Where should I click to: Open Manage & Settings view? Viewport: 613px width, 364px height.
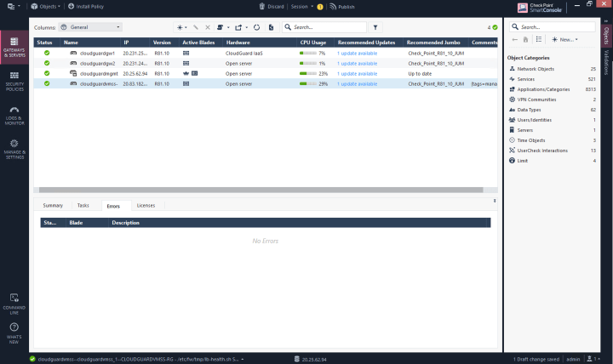tap(14, 149)
